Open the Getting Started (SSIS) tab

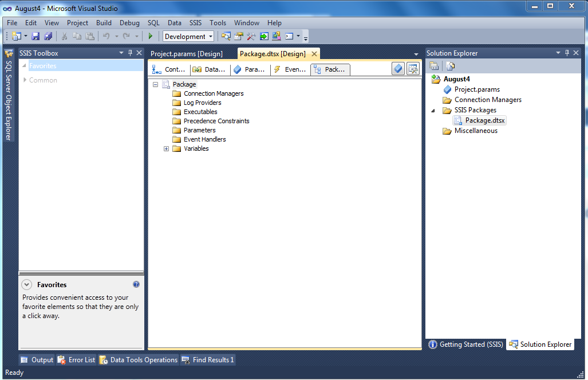pos(465,344)
